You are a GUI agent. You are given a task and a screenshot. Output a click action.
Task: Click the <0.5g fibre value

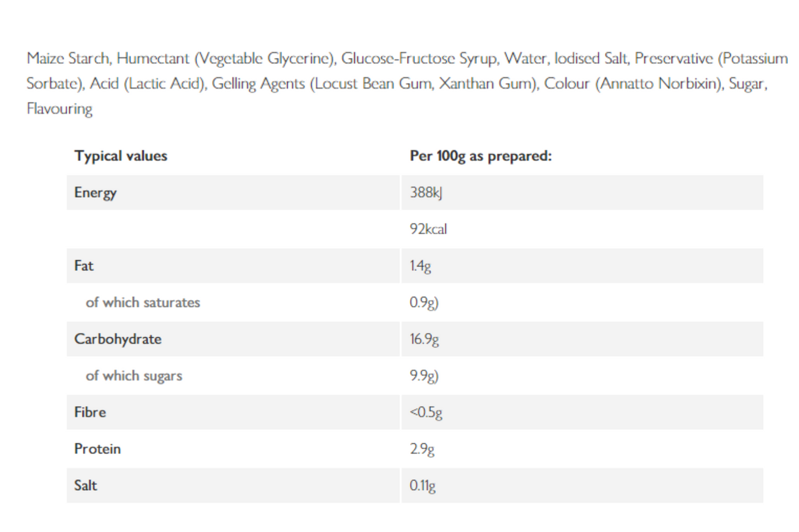tap(426, 413)
